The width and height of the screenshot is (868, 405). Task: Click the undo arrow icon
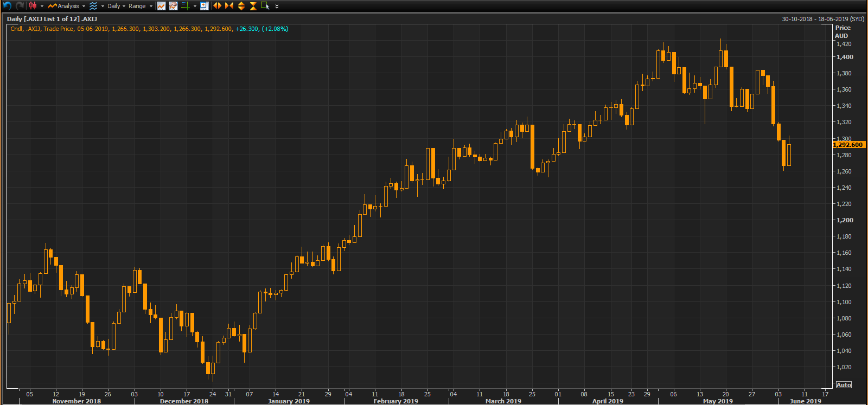point(7,6)
